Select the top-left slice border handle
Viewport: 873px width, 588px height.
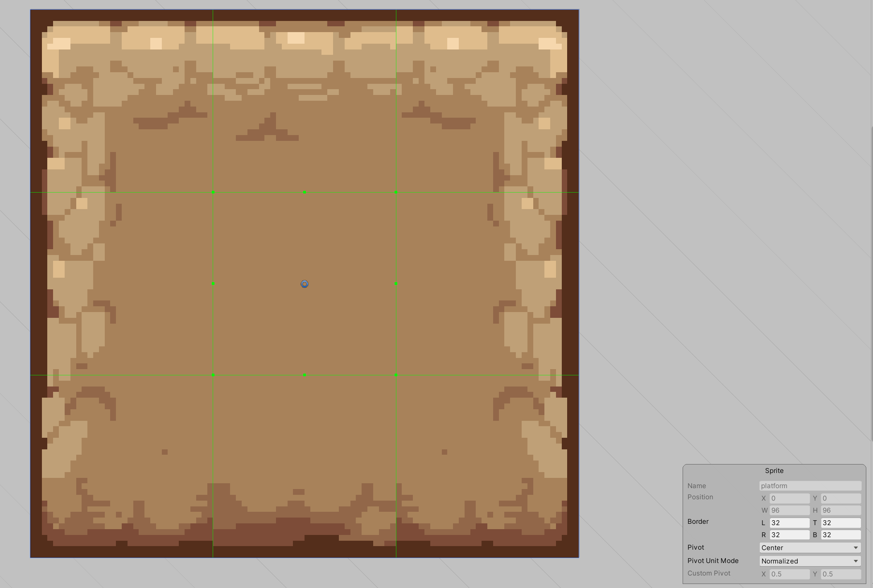coord(214,192)
